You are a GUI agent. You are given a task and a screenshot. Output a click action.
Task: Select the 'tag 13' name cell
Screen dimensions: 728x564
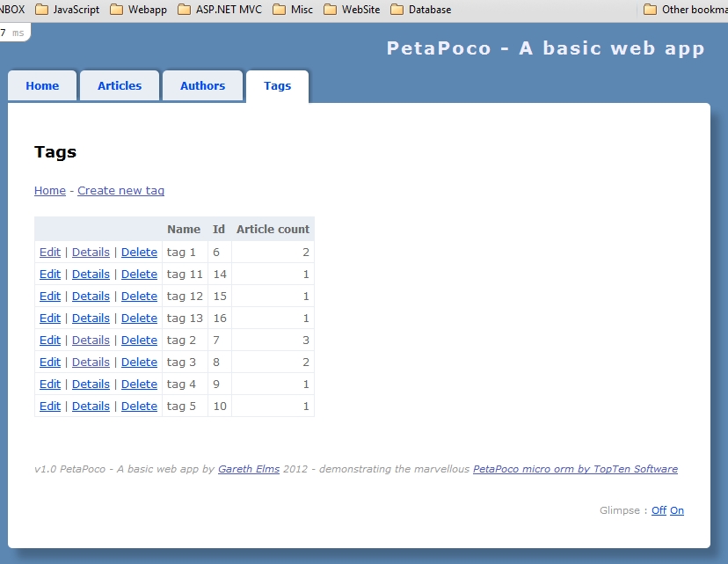pyautogui.click(x=185, y=319)
